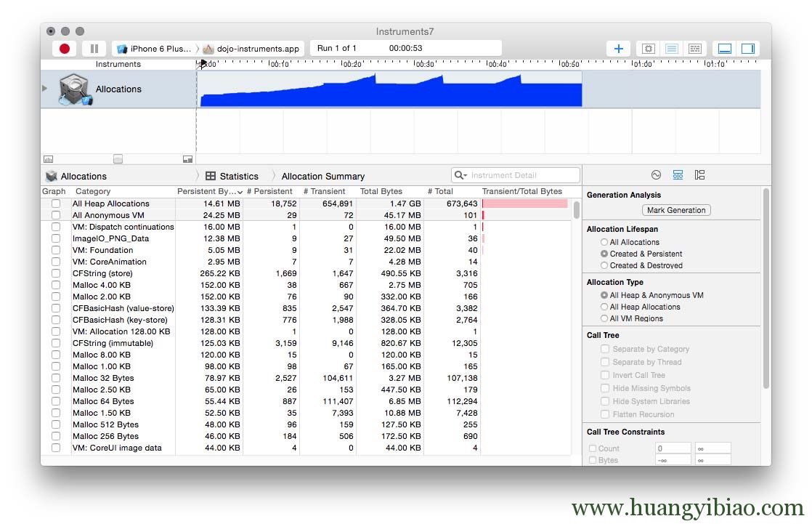Select All Heap & Anonymous VM type
The width and height of the screenshot is (812, 524).
pos(604,295)
